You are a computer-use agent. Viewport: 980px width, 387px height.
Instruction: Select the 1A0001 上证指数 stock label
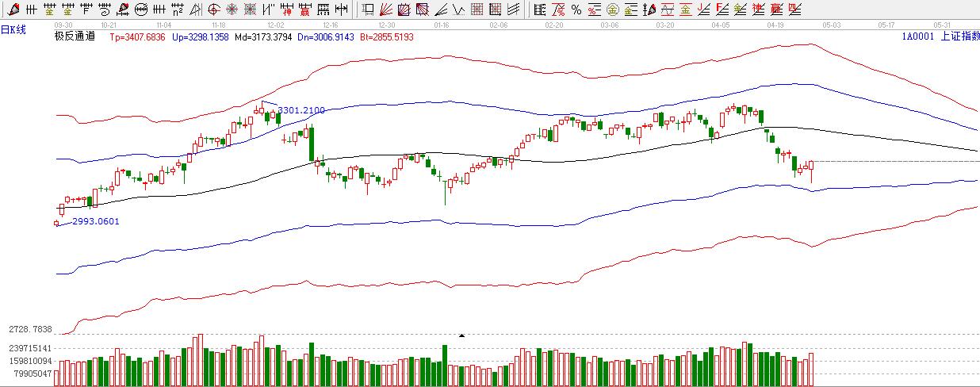click(x=939, y=37)
